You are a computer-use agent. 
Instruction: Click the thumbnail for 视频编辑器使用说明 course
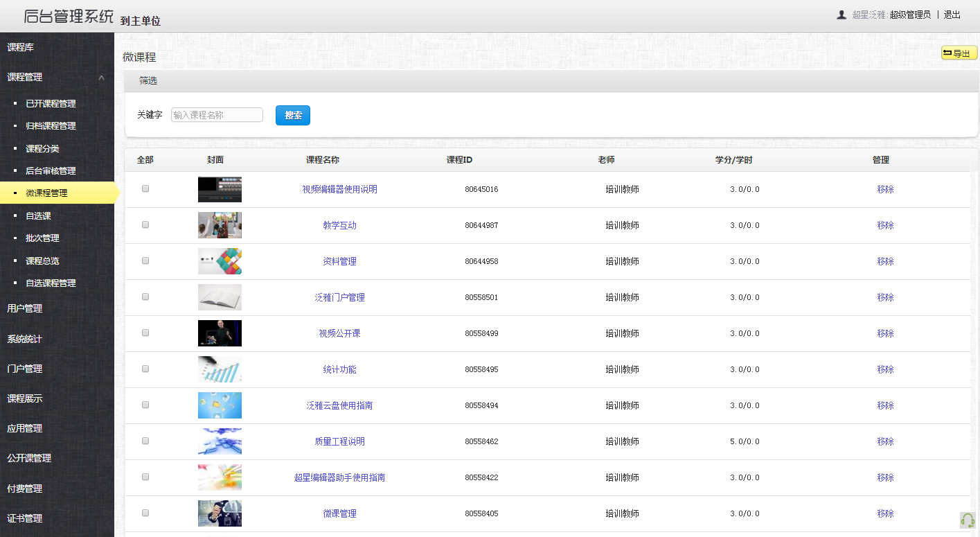[220, 188]
